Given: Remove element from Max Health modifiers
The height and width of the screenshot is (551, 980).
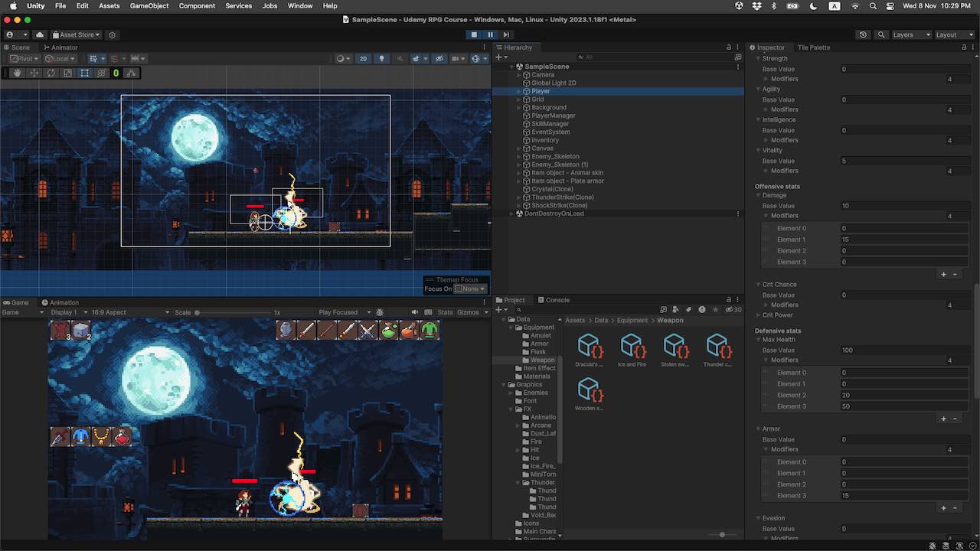Looking at the screenshot, I should [955, 419].
